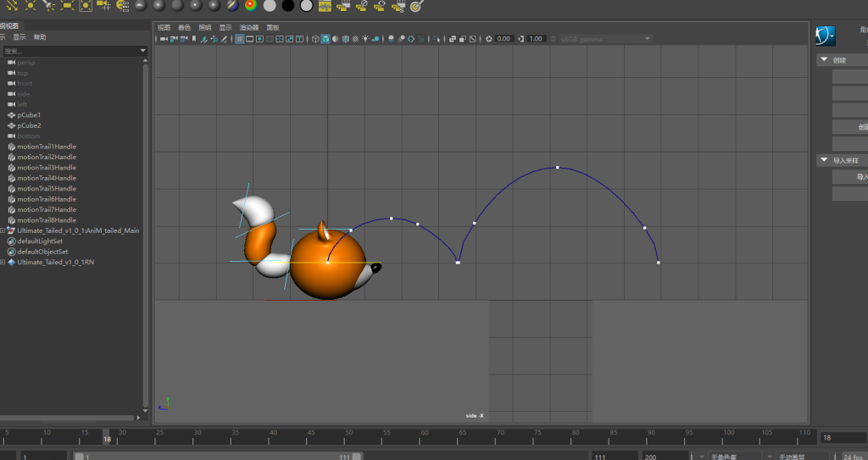Click the select camera icon in panel toolbar
This screenshot has width=868, height=460.
[163, 39]
